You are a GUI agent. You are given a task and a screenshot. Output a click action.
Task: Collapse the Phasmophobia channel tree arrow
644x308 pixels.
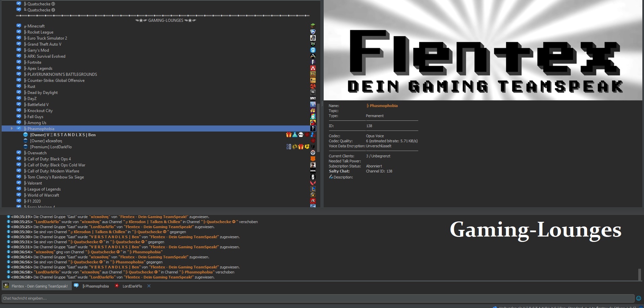[12, 129]
